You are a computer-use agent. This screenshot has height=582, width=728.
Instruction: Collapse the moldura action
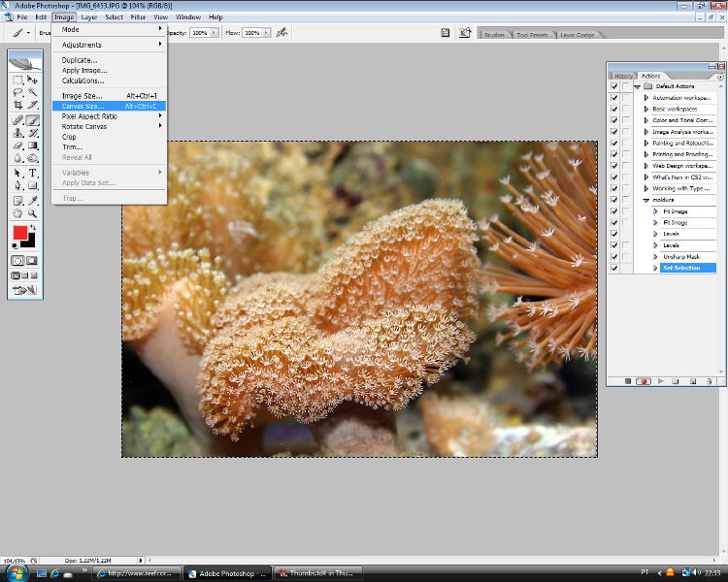(x=646, y=200)
